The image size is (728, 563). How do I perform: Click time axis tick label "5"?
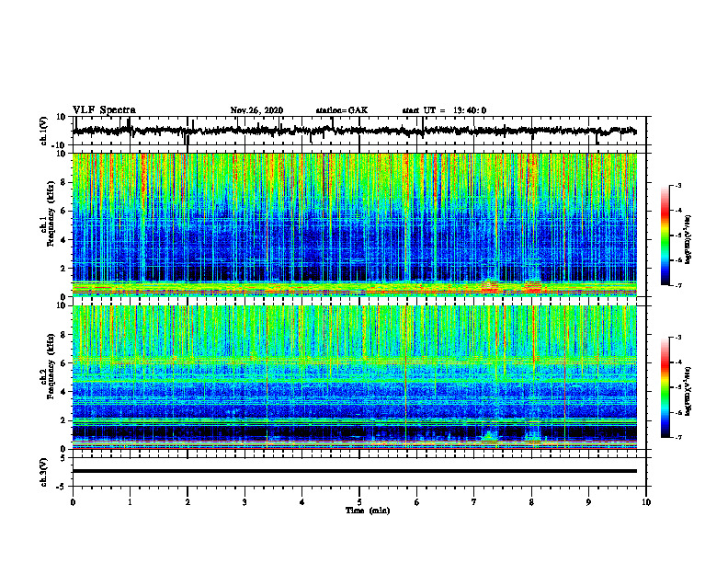pyautogui.click(x=359, y=502)
